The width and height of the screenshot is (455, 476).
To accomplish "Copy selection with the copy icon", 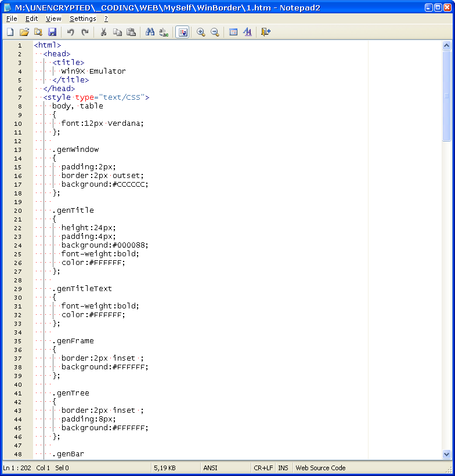I will [117, 32].
